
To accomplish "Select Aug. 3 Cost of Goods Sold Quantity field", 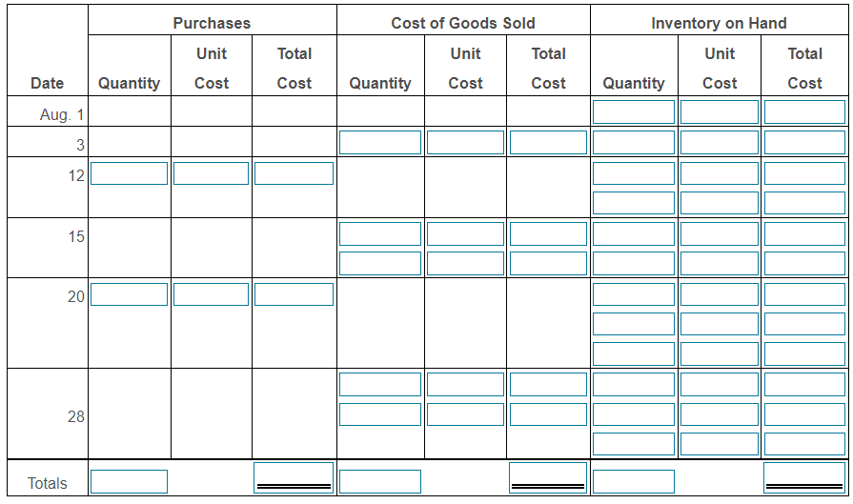I will (379, 143).
